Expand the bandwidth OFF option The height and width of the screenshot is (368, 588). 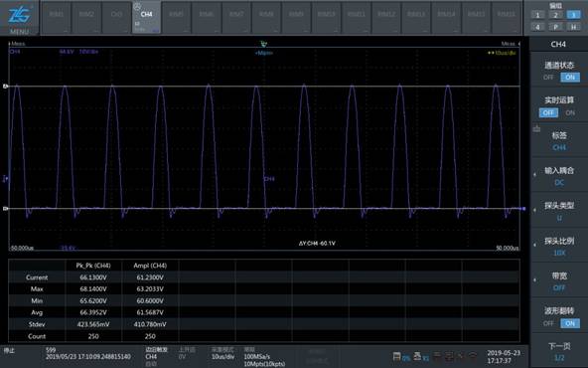pyautogui.click(x=559, y=281)
